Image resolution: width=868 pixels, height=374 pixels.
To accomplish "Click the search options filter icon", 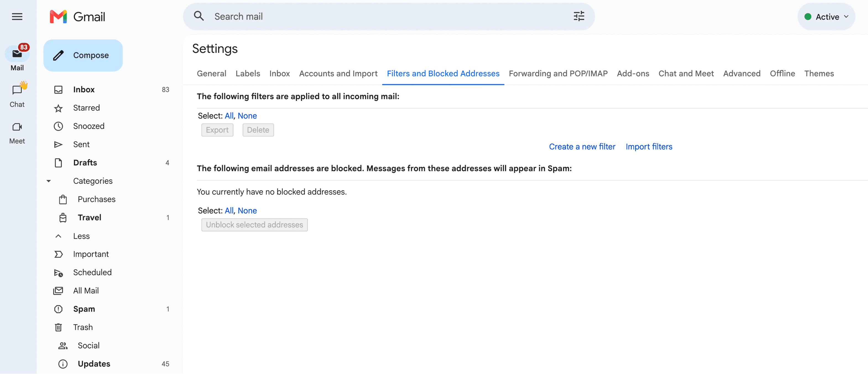I will (x=579, y=16).
